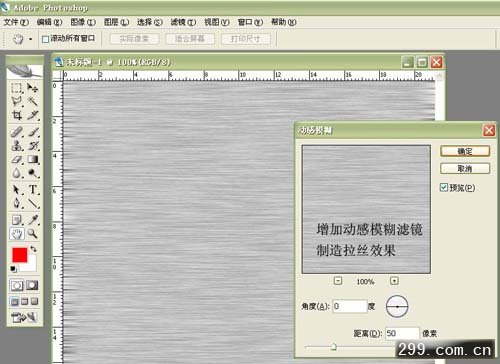Toggle the 滚动所有窗口 checkbox
The width and height of the screenshot is (500, 364).
point(46,39)
